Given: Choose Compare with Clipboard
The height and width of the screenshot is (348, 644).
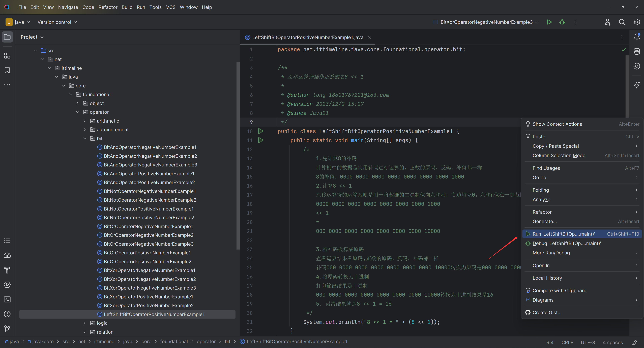Looking at the screenshot, I should click(582, 291).
